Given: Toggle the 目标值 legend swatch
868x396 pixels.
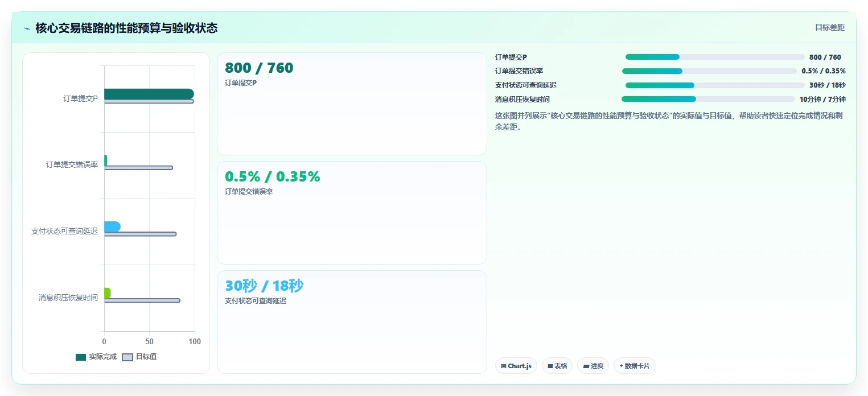Looking at the screenshot, I should click(x=127, y=357).
